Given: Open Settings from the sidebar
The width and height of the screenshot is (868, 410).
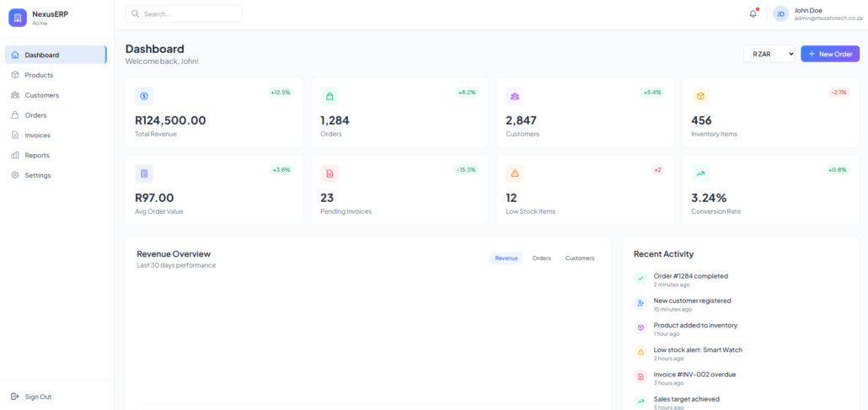Looking at the screenshot, I should pos(38,175).
